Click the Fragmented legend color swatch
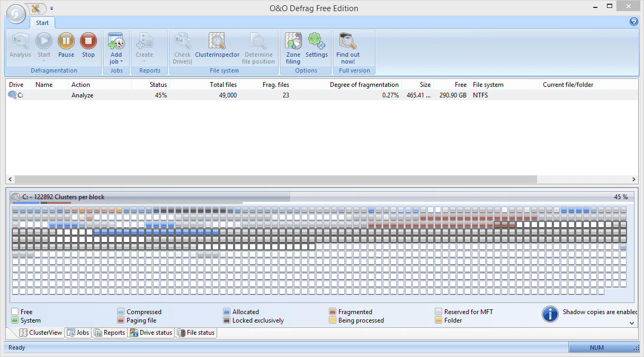Viewport: 644px width, 357px height. coord(333,312)
